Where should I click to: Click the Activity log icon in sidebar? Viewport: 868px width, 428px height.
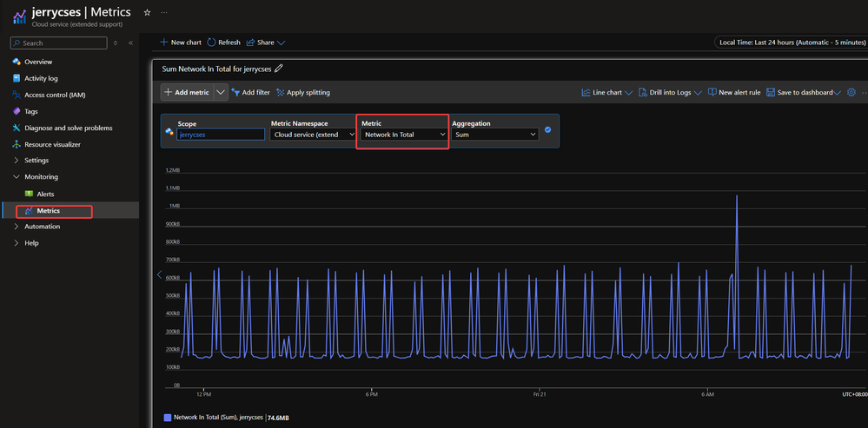tap(17, 78)
